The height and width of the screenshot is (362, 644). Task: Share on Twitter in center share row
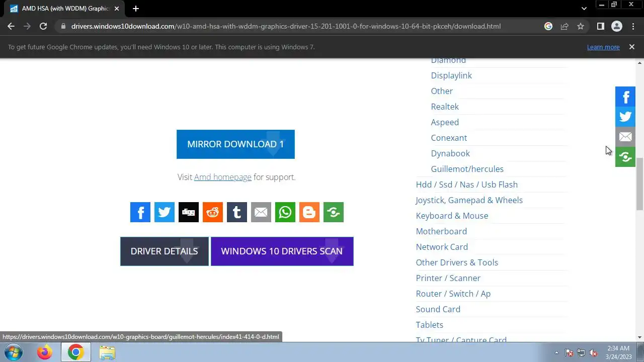[165, 212]
